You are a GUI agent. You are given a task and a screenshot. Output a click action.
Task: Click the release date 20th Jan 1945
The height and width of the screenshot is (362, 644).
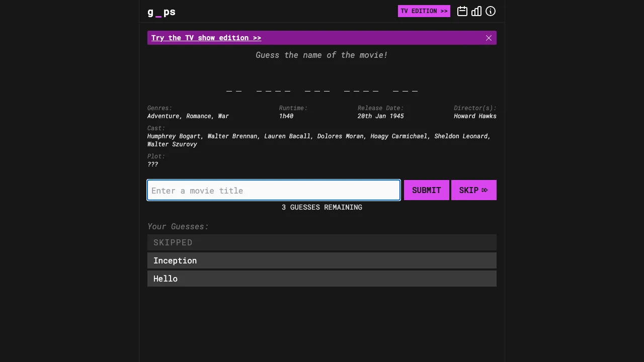click(x=381, y=116)
